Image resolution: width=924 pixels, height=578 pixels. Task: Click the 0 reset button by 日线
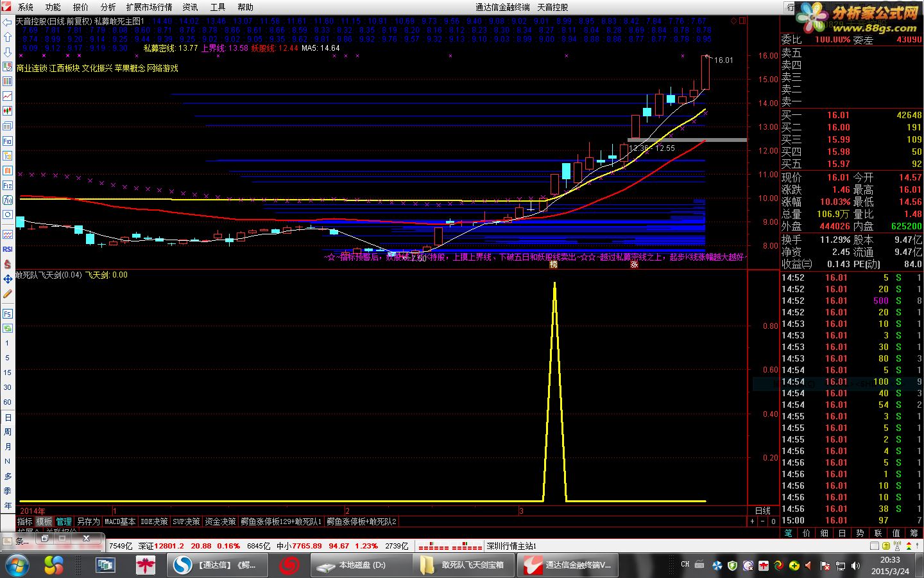click(773, 521)
